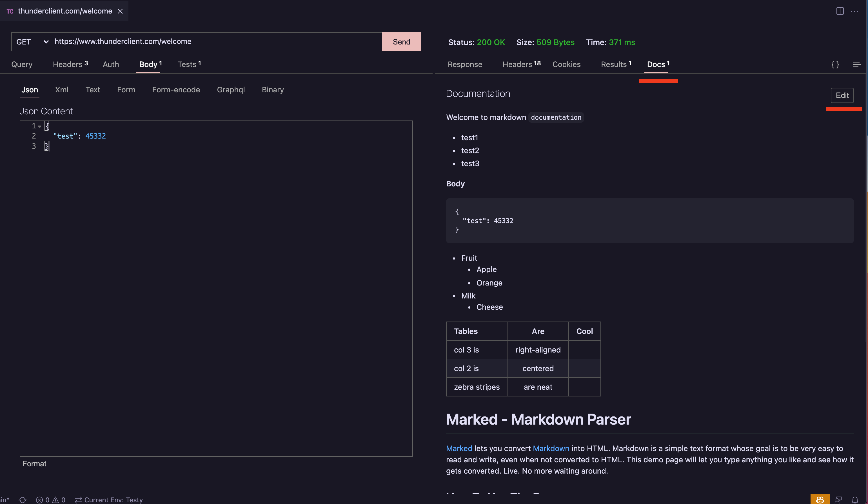This screenshot has width=868, height=504.
Task: Close the thunderclient.com/welcome request tab
Action: coord(120,11)
